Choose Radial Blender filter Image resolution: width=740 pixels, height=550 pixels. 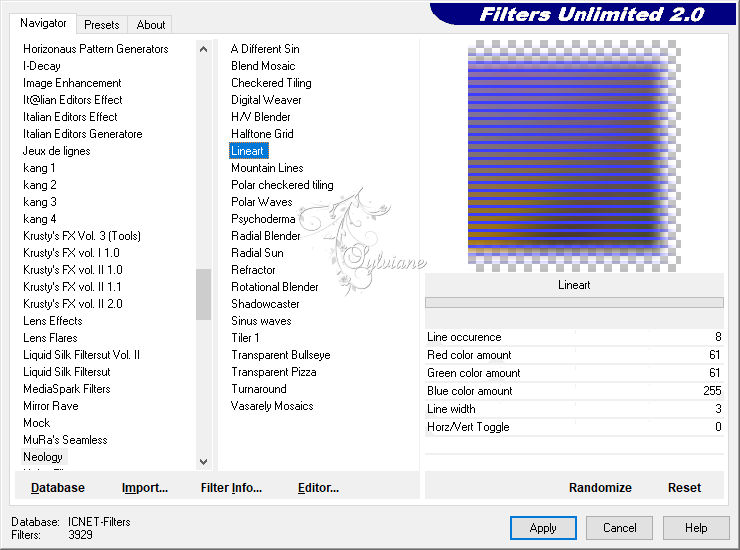click(x=265, y=236)
